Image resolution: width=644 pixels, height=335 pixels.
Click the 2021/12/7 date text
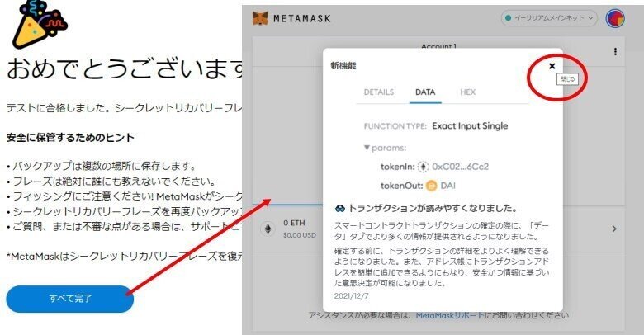pos(351,295)
